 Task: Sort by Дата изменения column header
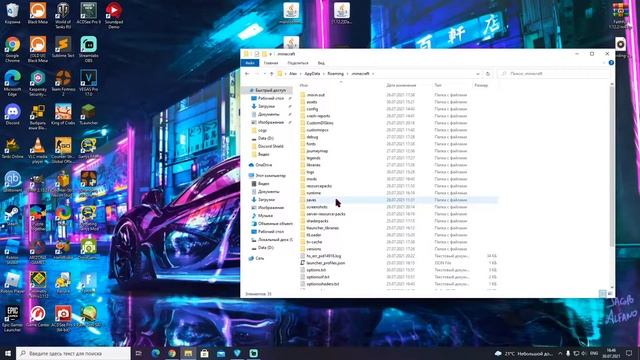click(x=401, y=85)
